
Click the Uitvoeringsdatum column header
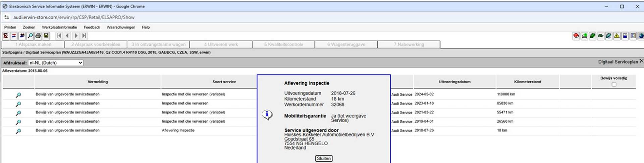(454, 82)
